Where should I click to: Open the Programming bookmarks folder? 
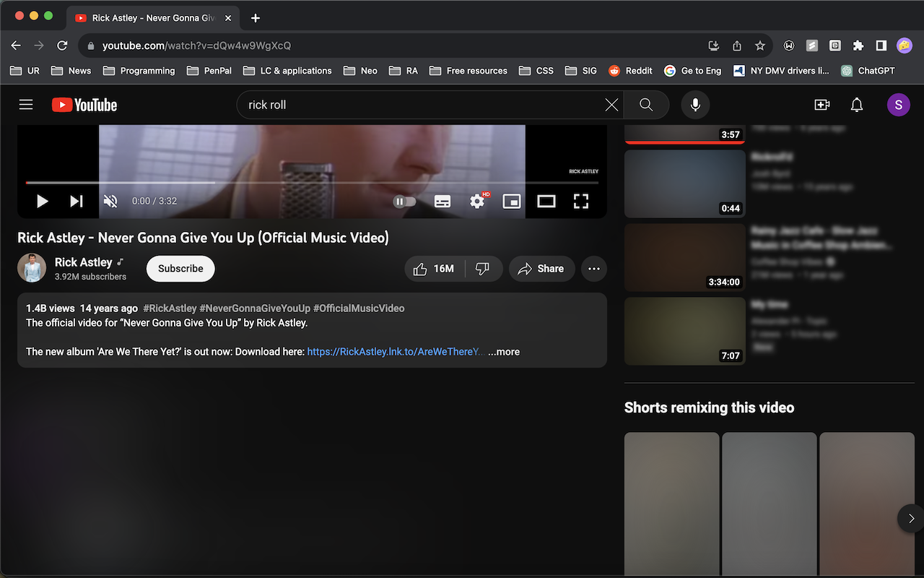[x=139, y=71]
